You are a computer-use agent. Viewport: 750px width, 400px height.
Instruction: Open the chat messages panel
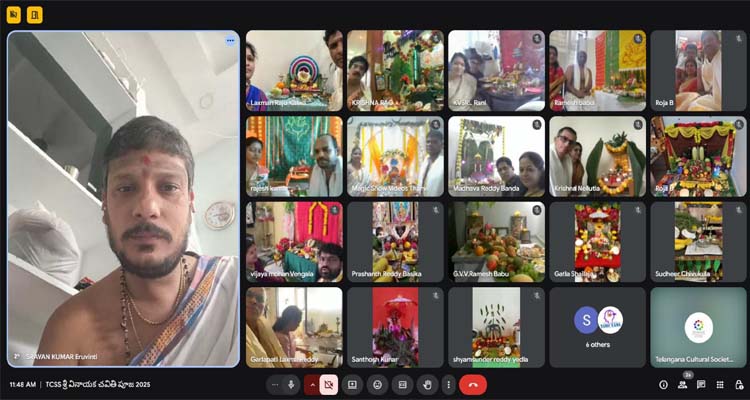pos(701,384)
